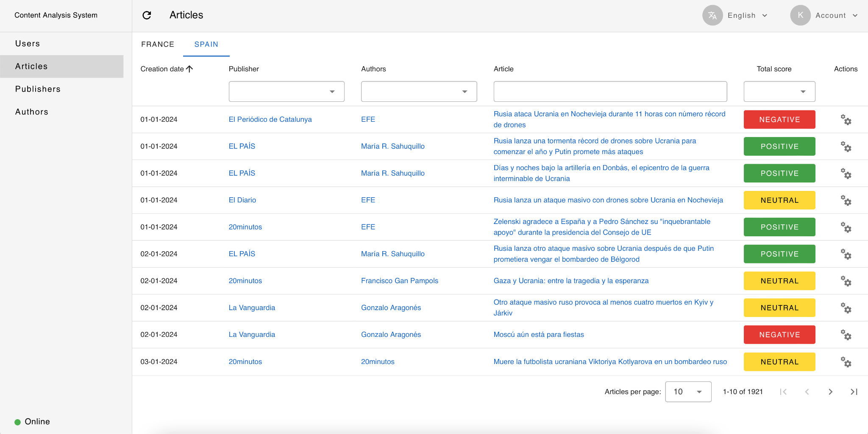Go to the previous page of articles
Screen dimensions: 868x434
point(807,392)
